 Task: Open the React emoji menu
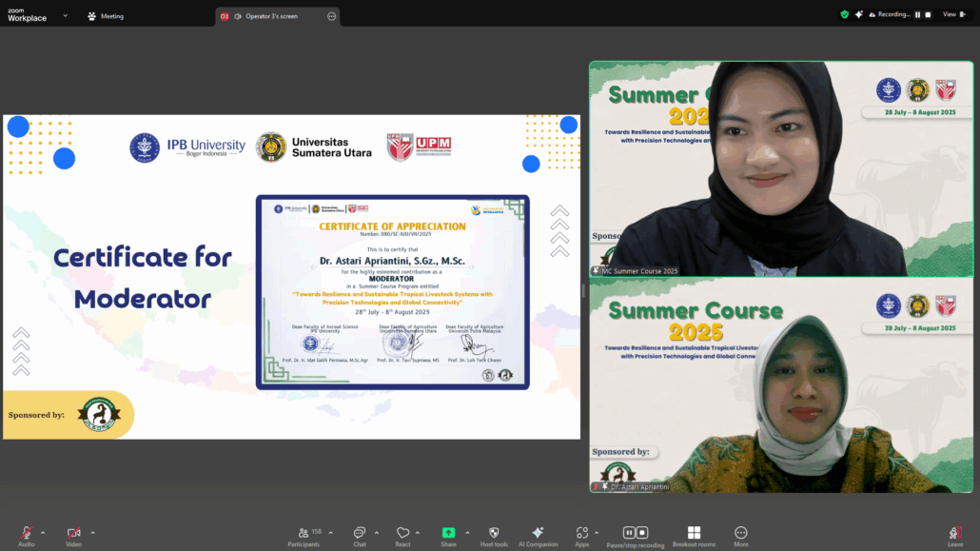click(x=403, y=533)
